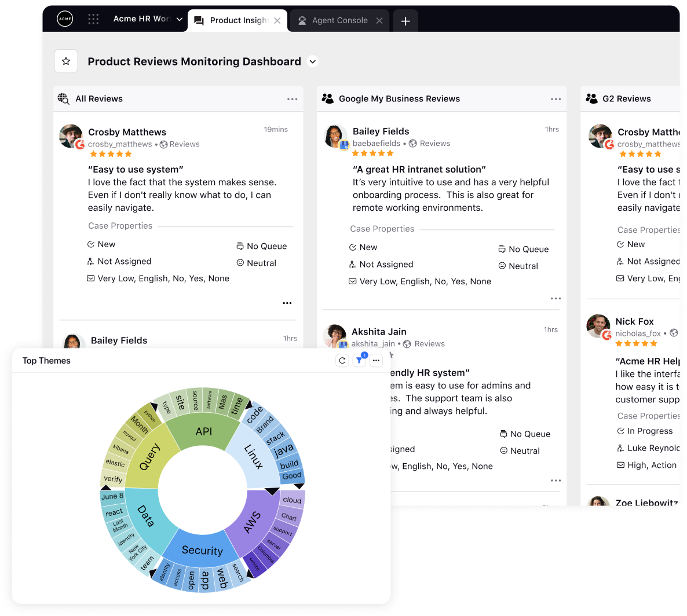Click Neutral sentiment on Bailey Fields Google review
687x616 pixels.
pyautogui.click(x=518, y=266)
